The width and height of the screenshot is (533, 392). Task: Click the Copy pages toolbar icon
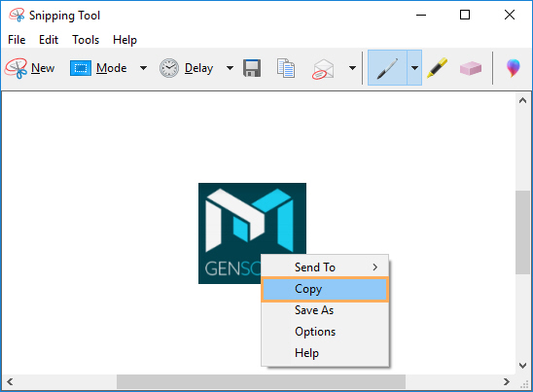pyautogui.click(x=286, y=68)
